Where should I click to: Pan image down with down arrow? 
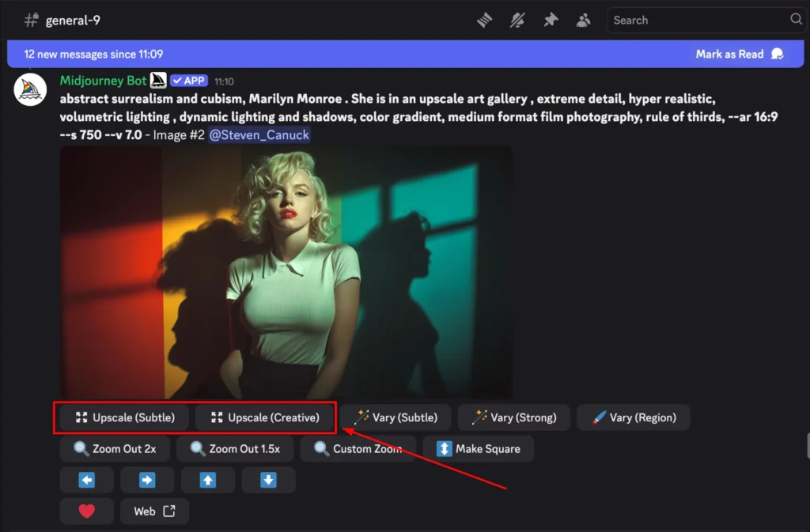269,481
